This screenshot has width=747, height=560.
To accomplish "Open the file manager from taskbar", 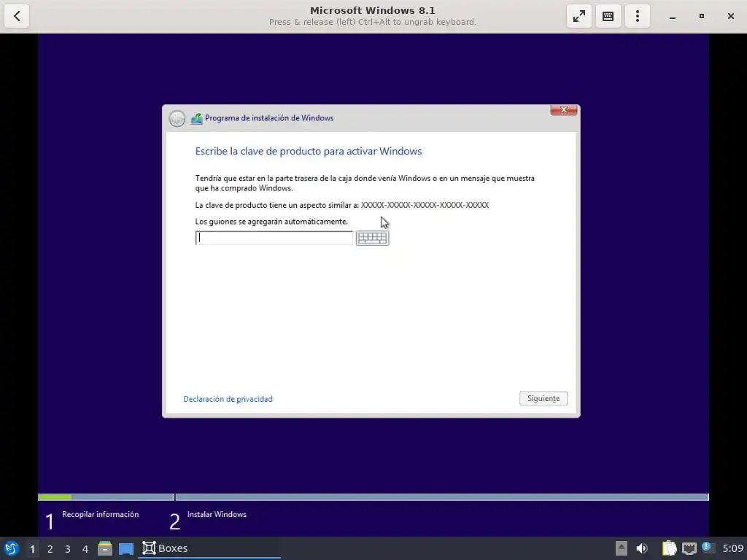I will tap(105, 548).
